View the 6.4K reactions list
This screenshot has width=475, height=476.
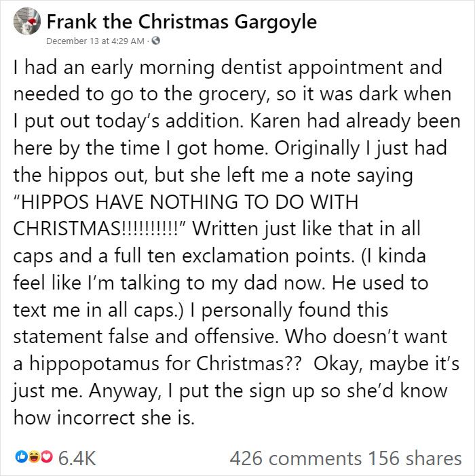pyautogui.click(x=76, y=458)
